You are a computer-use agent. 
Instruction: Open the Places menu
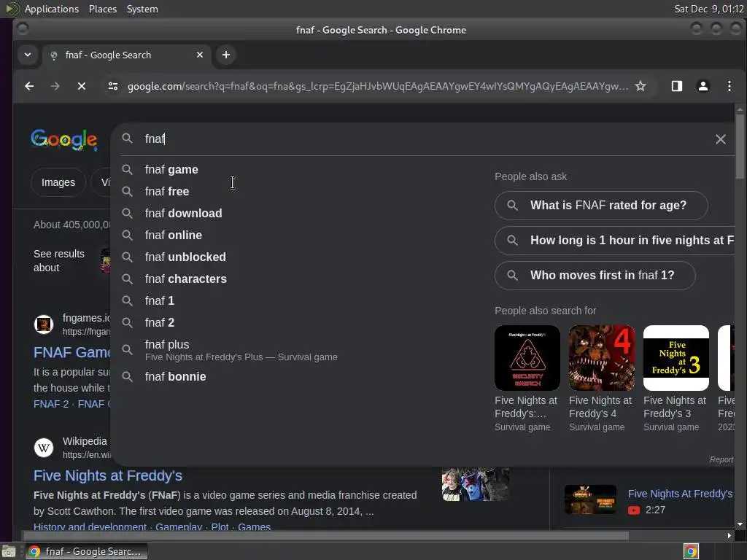[x=103, y=9]
